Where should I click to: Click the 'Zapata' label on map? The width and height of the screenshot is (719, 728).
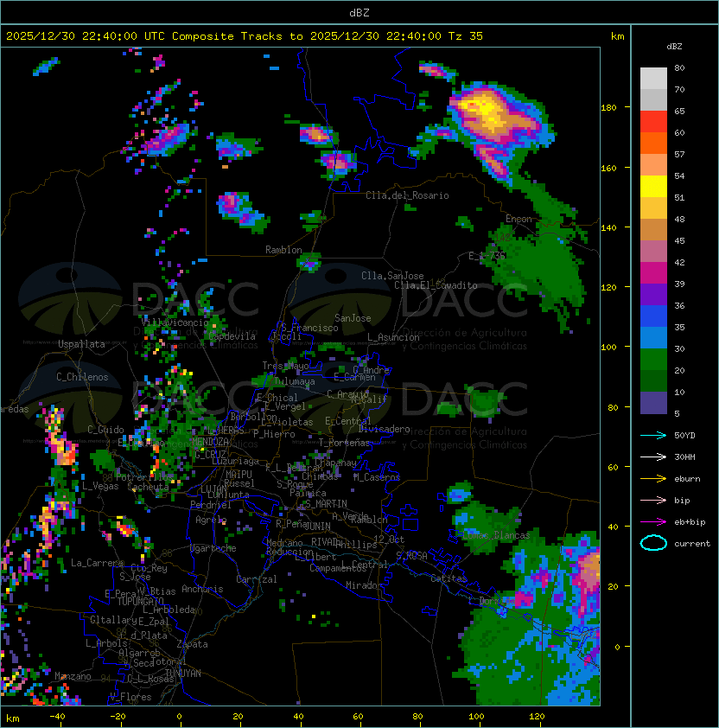[x=192, y=644]
